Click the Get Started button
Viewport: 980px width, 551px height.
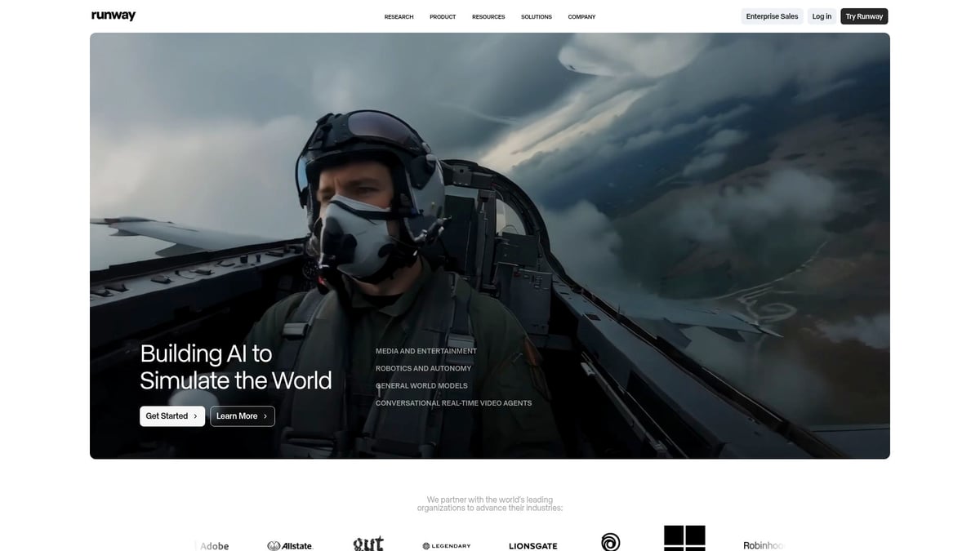point(171,415)
